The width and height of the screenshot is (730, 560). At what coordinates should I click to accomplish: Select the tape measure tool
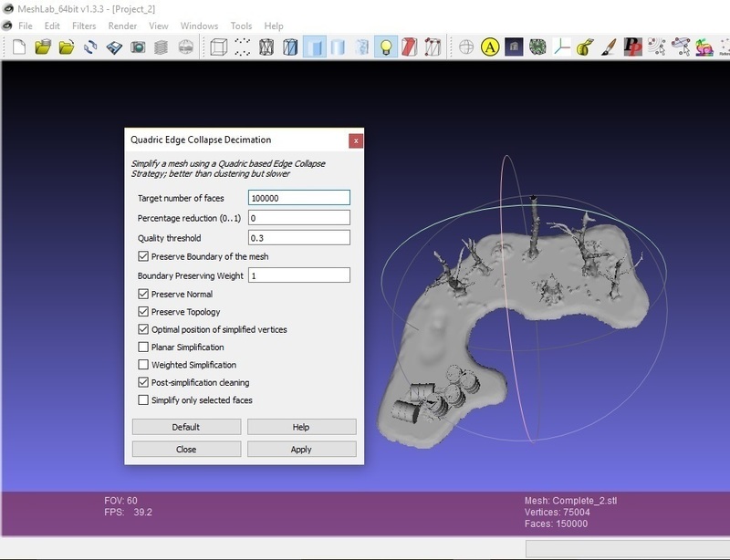(585, 47)
